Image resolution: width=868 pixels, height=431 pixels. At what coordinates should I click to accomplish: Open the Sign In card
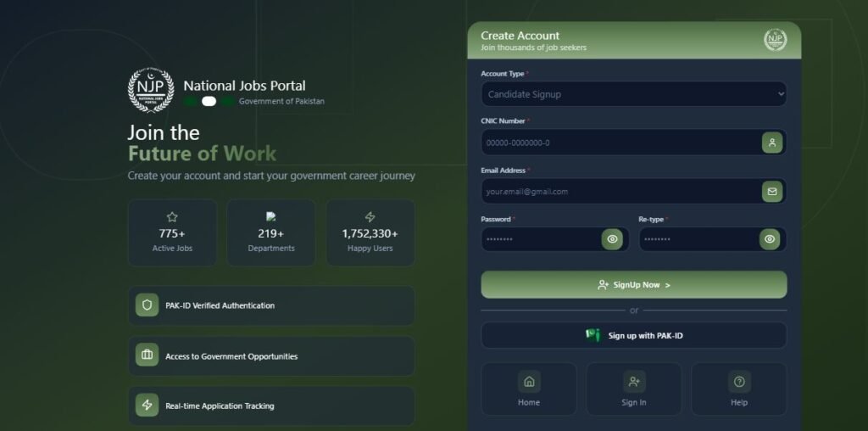(x=634, y=389)
